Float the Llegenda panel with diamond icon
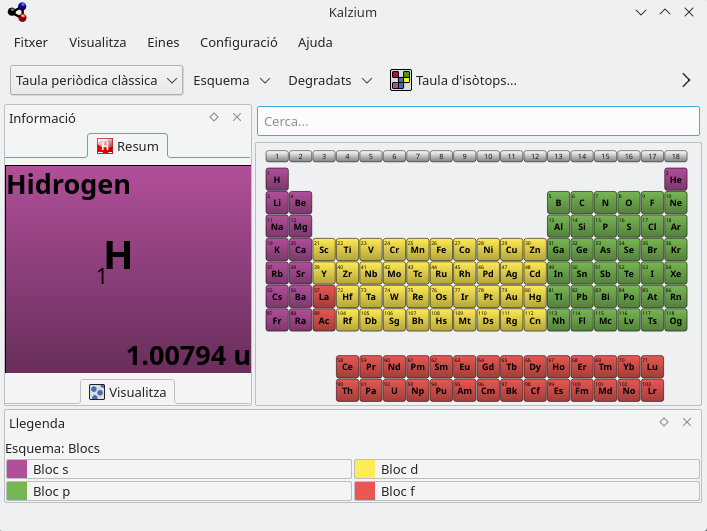Viewport: 707px width, 531px height. click(x=664, y=422)
